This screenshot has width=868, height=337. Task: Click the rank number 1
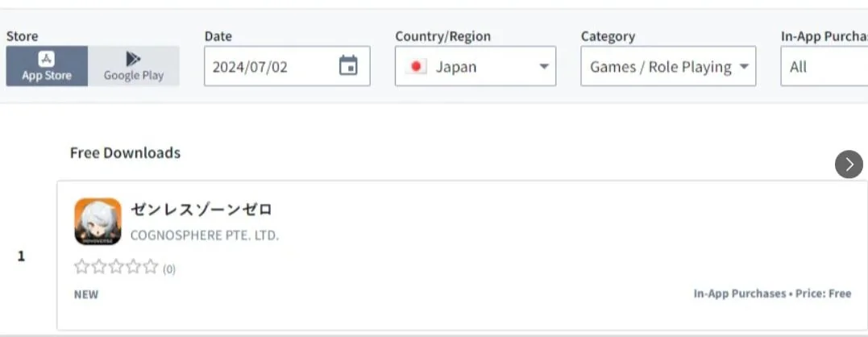[22, 256]
